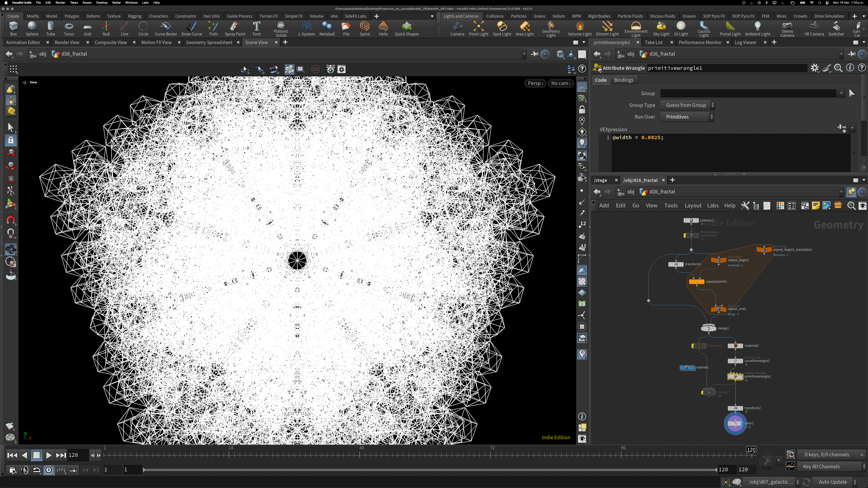Open the Geometry Spreadsheet tab
Viewport: 868px width, 488px height.
pos(209,42)
